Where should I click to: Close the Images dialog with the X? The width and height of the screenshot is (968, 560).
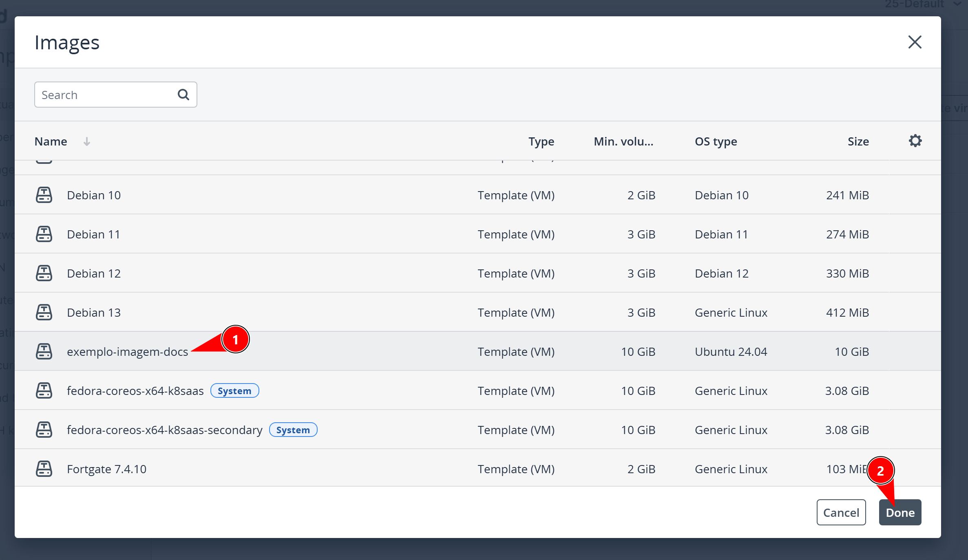915,42
